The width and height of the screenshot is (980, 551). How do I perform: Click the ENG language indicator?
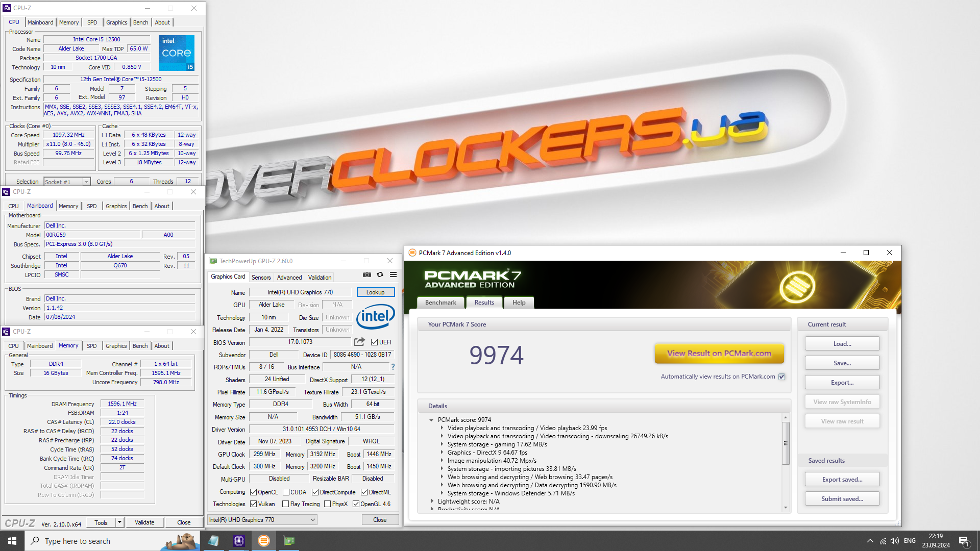(910, 541)
